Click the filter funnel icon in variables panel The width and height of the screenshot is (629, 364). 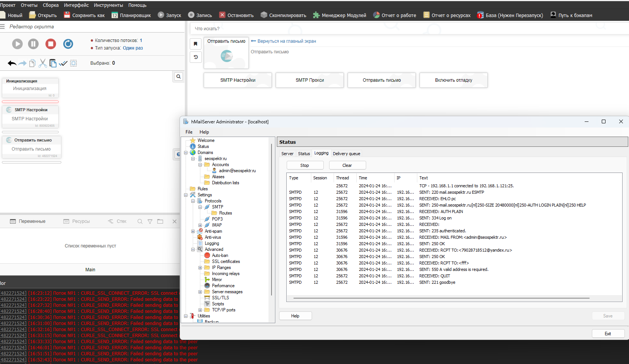click(x=150, y=221)
